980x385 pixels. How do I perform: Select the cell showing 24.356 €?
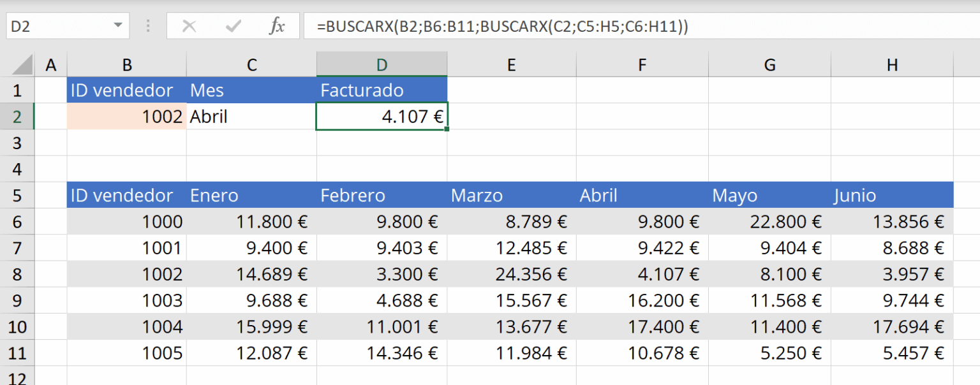(x=510, y=274)
